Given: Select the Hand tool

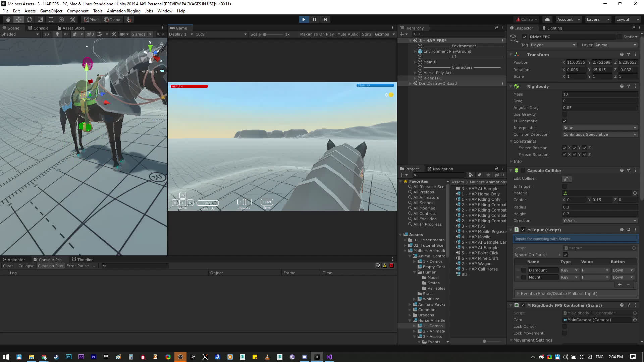Looking at the screenshot, I should (8, 19).
